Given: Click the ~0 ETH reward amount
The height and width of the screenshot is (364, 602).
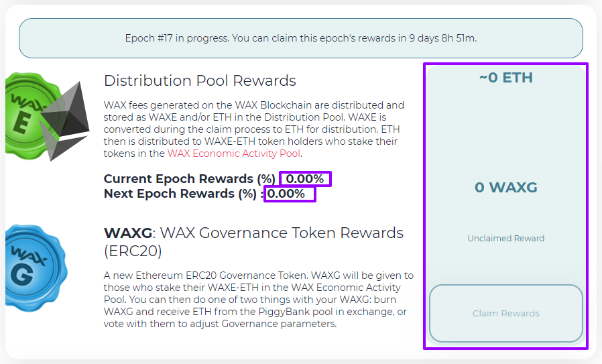Looking at the screenshot, I should pyautogui.click(x=505, y=78).
